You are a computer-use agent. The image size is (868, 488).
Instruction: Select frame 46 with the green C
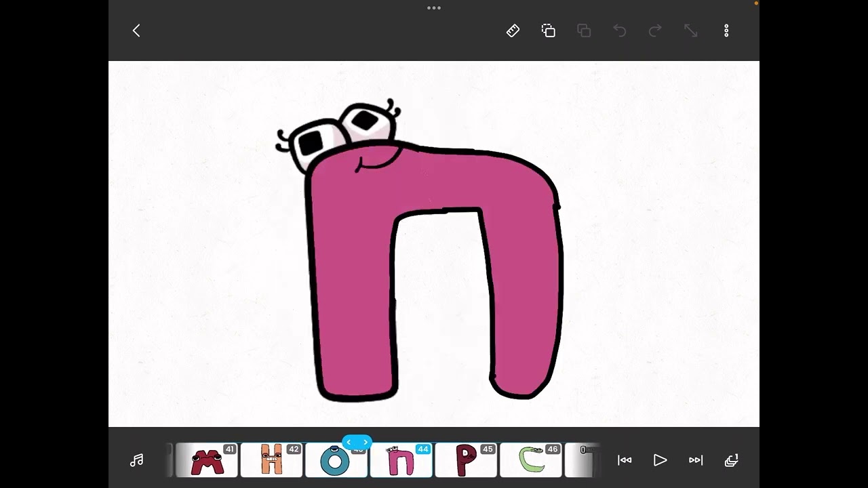(530, 460)
